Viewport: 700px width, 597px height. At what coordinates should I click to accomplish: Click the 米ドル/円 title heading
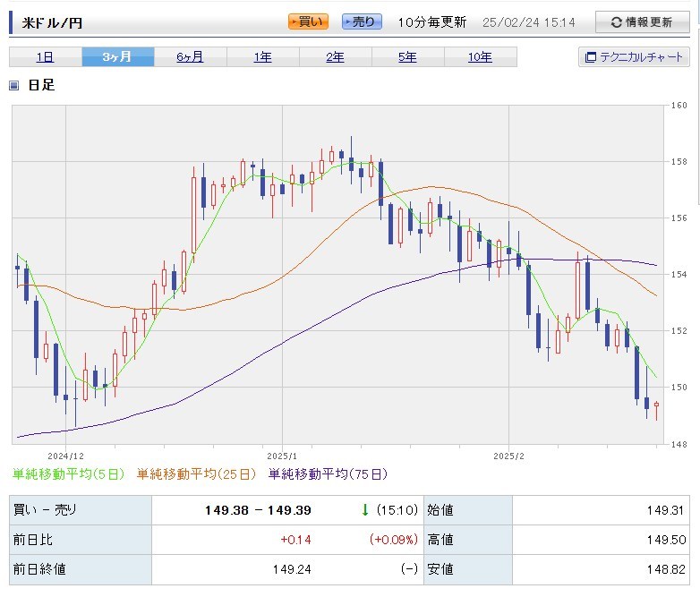(52, 22)
